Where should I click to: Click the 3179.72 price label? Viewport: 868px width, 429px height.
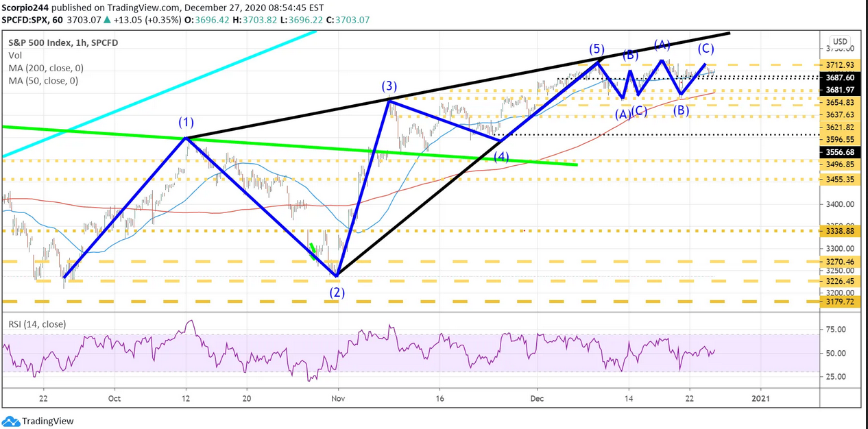click(840, 302)
